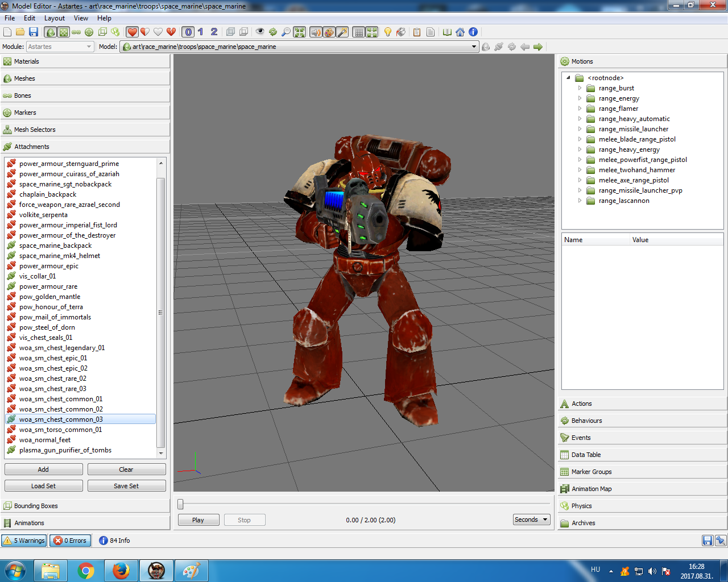Click the animation timeline slider handle
The height and width of the screenshot is (582, 728).
181,504
